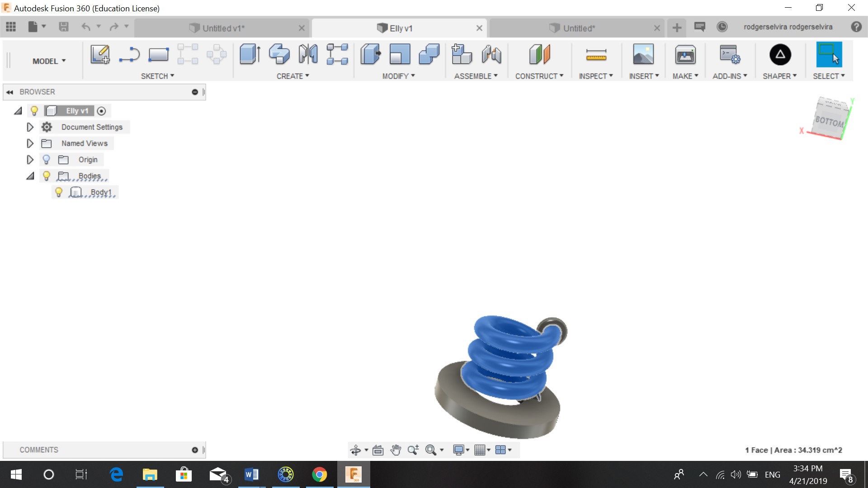
Task: Click the Press Pull modify icon
Action: (x=371, y=55)
